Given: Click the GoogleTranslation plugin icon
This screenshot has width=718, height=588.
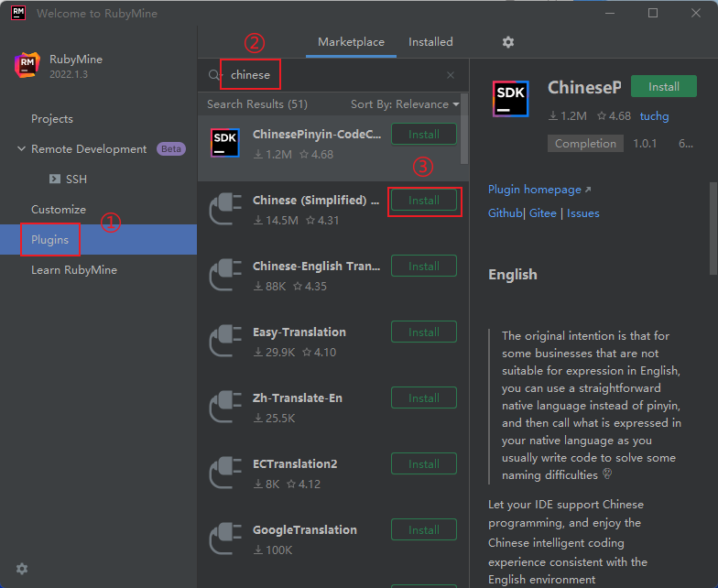Looking at the screenshot, I should click(x=225, y=539).
